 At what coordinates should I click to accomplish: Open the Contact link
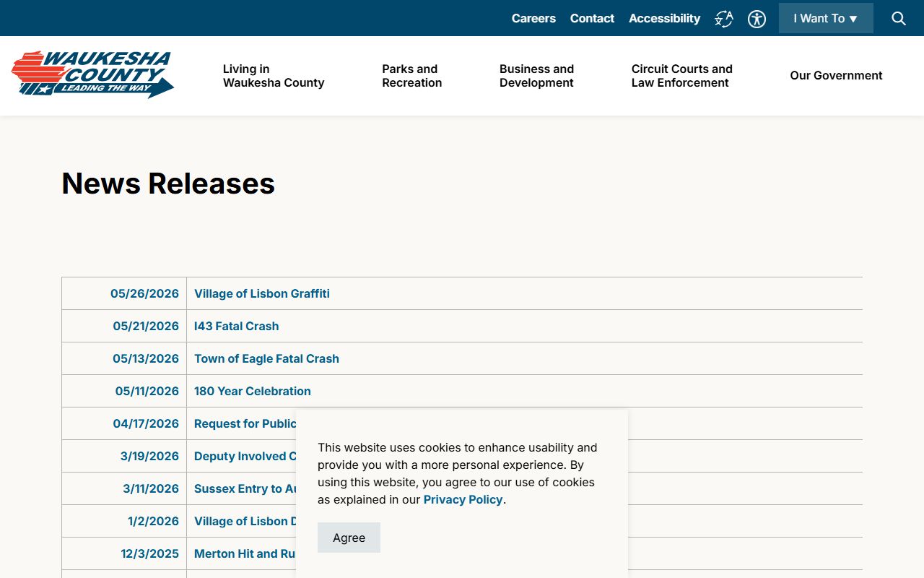tap(592, 18)
